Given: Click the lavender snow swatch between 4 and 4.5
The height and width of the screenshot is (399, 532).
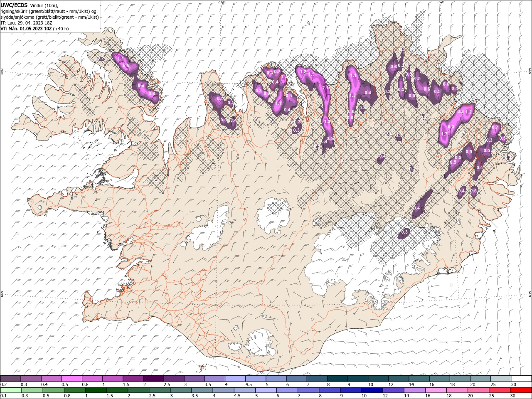Looking at the screenshot, I should pos(236,379).
